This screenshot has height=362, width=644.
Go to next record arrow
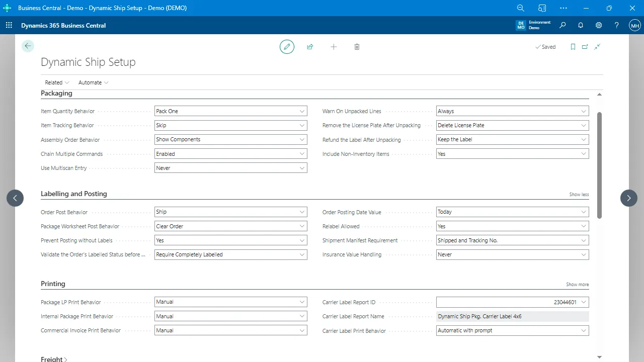628,198
